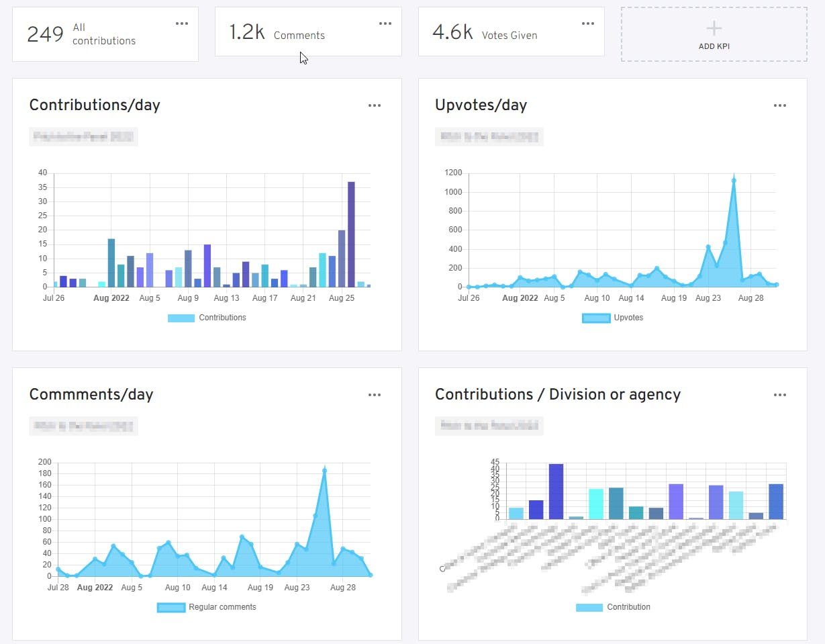This screenshot has height=644, width=825.
Task: Click the Upvotes/day chart title
Action: (481, 105)
